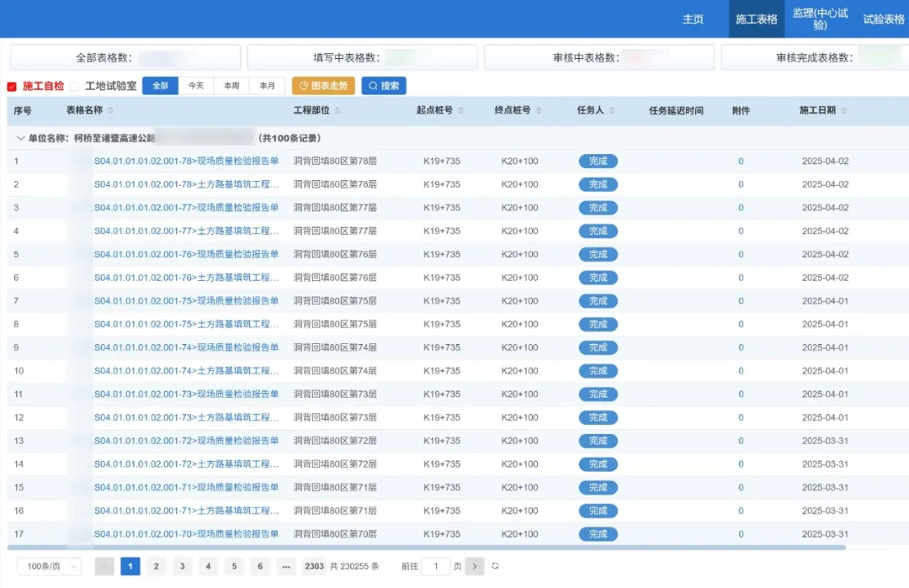Click the refresh icon beside pagination
This screenshot has width=909, height=588.
click(x=495, y=566)
